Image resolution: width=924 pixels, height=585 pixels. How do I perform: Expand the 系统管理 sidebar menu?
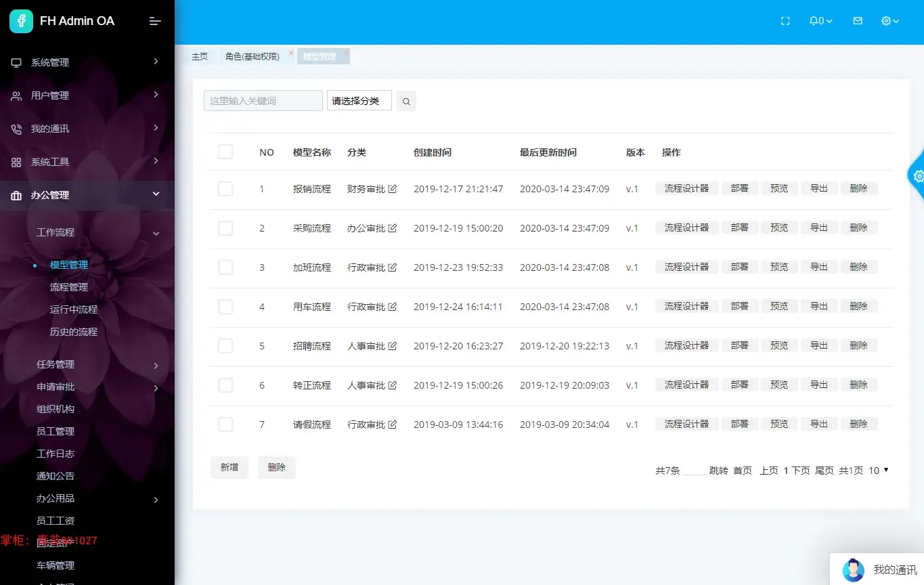pos(87,62)
